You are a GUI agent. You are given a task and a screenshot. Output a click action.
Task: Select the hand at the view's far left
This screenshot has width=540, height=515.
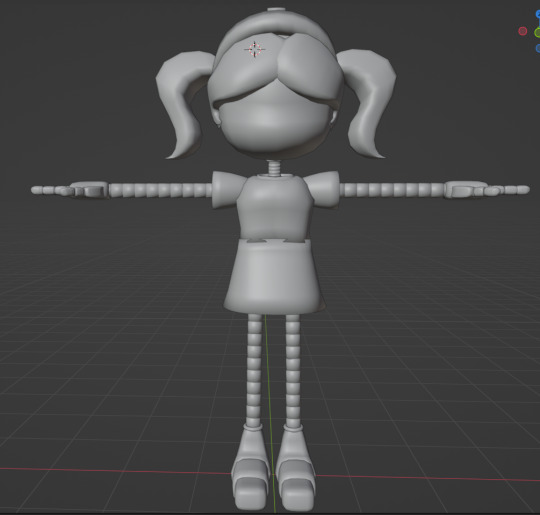(70, 190)
